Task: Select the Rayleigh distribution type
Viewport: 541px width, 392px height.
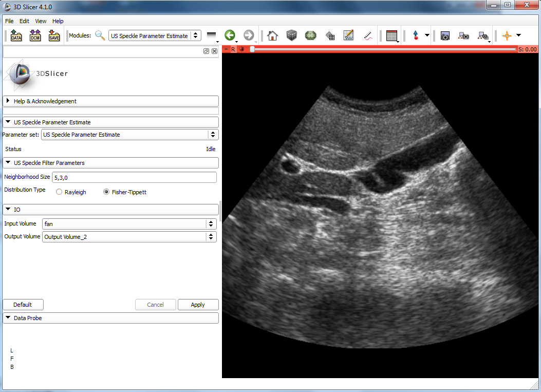Action: [60, 192]
